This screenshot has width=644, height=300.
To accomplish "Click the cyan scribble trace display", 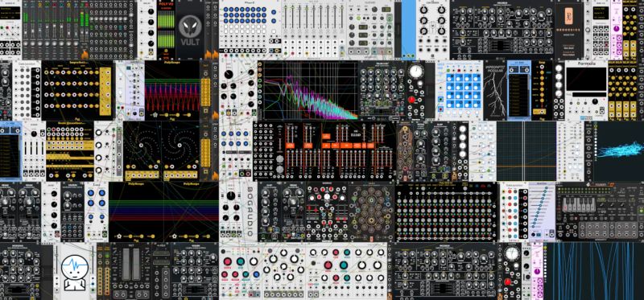I will [618, 151].
